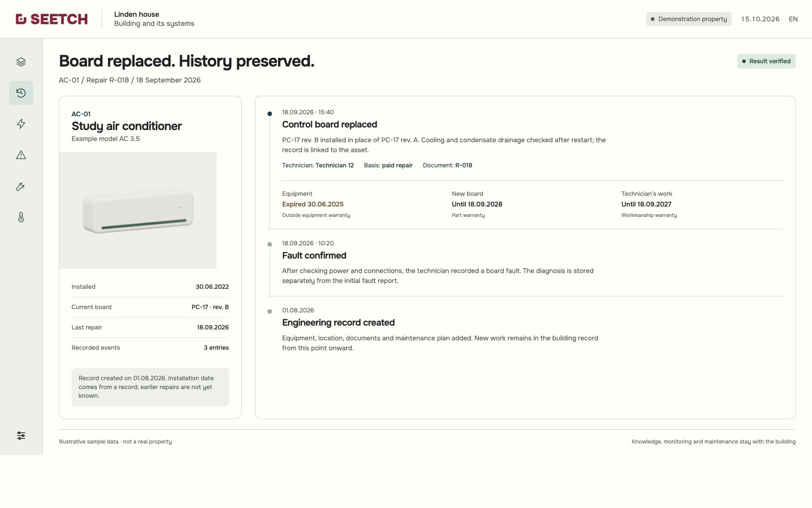
Task: Click the Study air conditioner title
Action: 127,126
